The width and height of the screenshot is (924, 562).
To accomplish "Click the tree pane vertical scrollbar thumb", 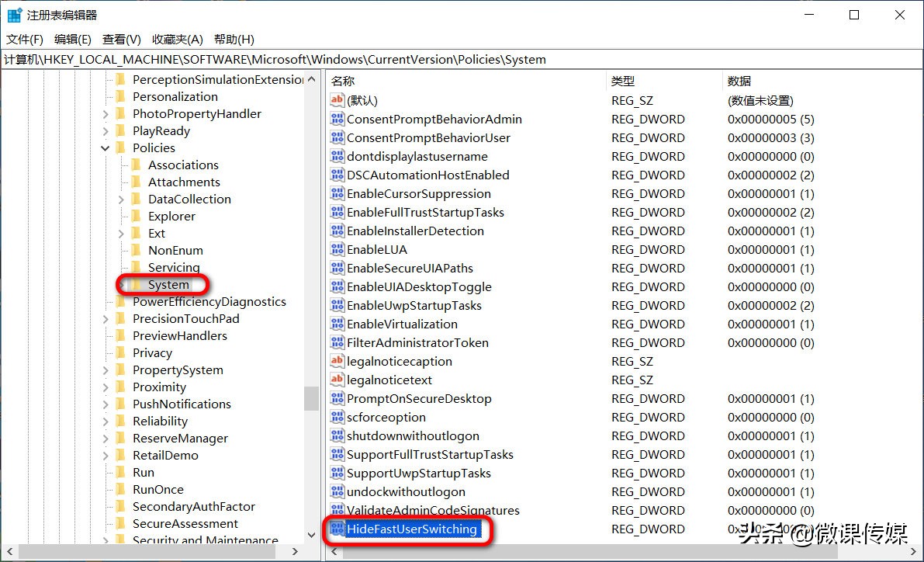I will click(312, 398).
